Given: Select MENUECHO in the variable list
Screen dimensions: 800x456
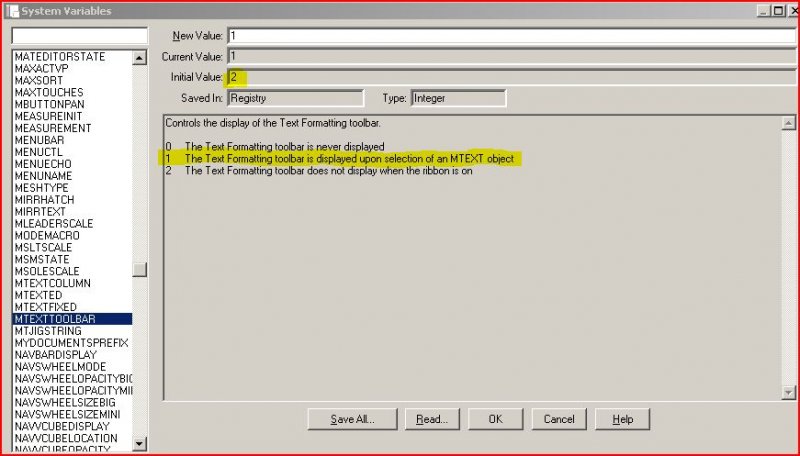Looking at the screenshot, I should (x=72, y=164).
